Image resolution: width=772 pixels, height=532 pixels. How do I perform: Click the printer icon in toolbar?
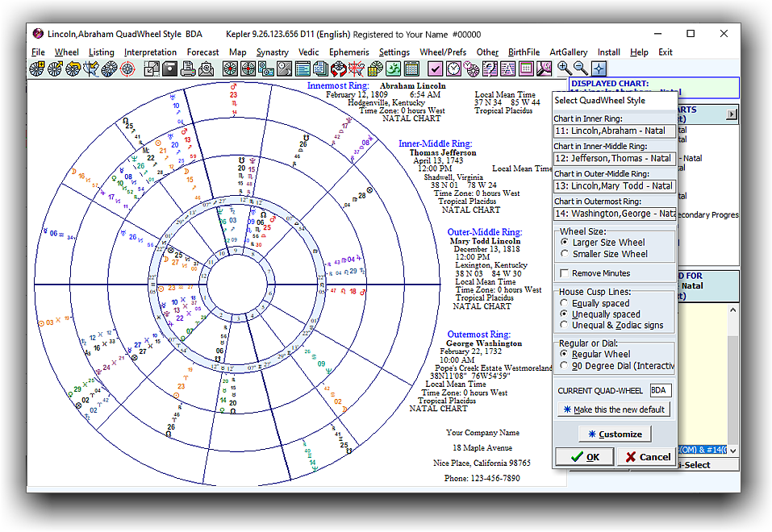(187, 69)
